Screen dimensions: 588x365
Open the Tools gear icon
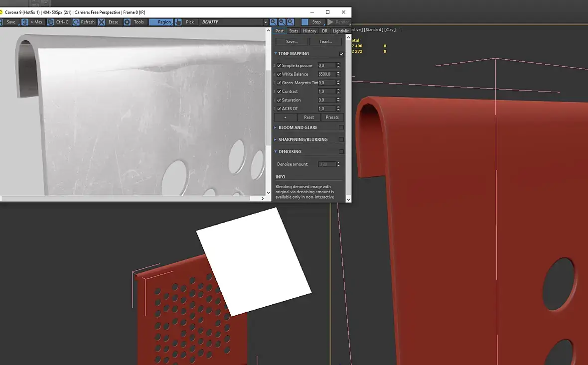tap(127, 22)
